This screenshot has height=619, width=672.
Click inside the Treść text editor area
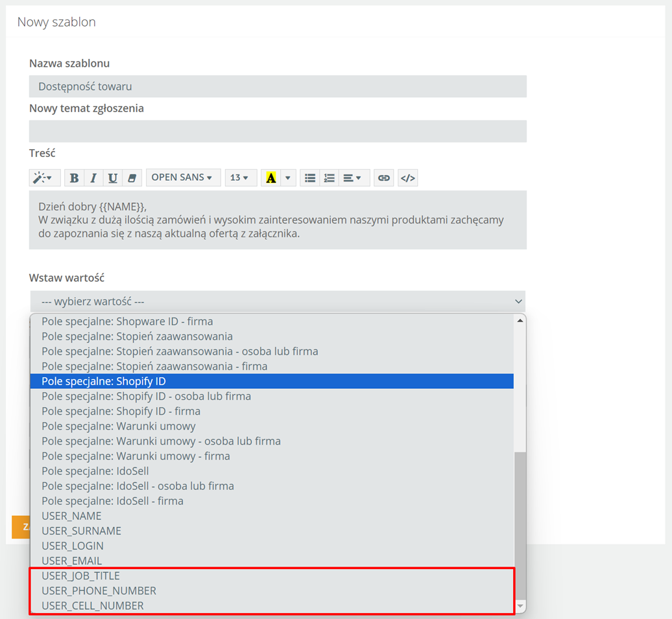pyautogui.click(x=278, y=220)
